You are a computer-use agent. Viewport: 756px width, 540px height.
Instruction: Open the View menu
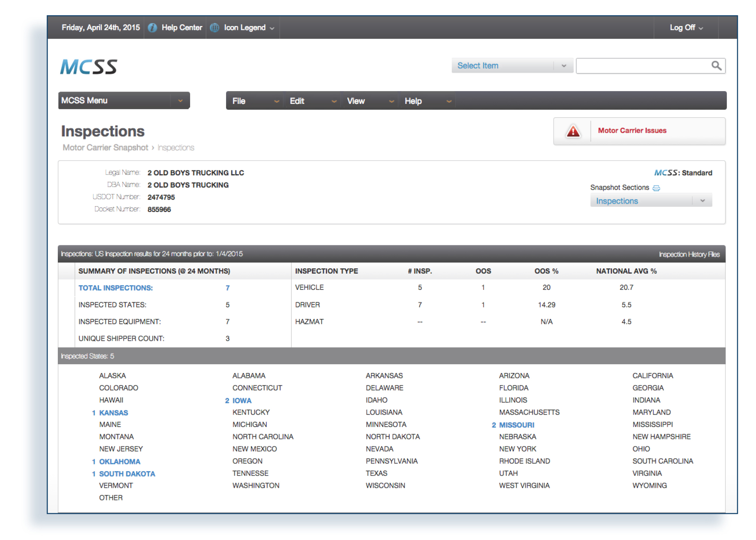370,101
